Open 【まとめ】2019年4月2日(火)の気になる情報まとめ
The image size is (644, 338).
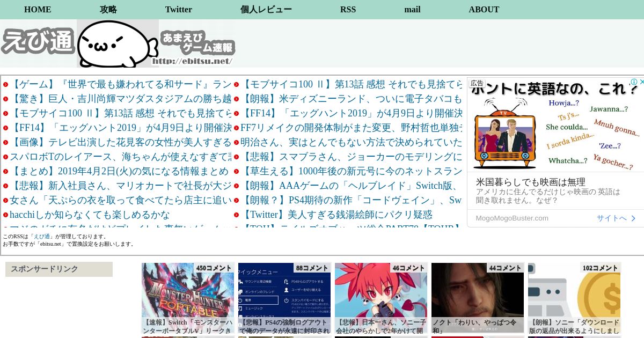pos(119,171)
